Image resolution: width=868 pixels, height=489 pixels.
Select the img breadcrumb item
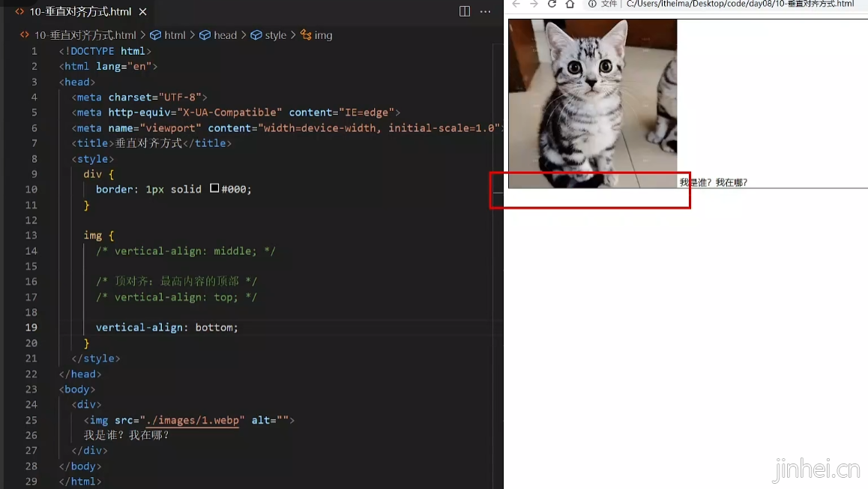point(323,35)
